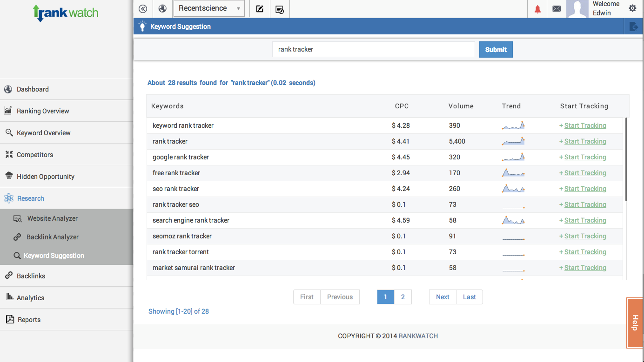This screenshot has height=362, width=644.
Task: Start tracking 'seo rank tracker'
Action: coord(585,189)
